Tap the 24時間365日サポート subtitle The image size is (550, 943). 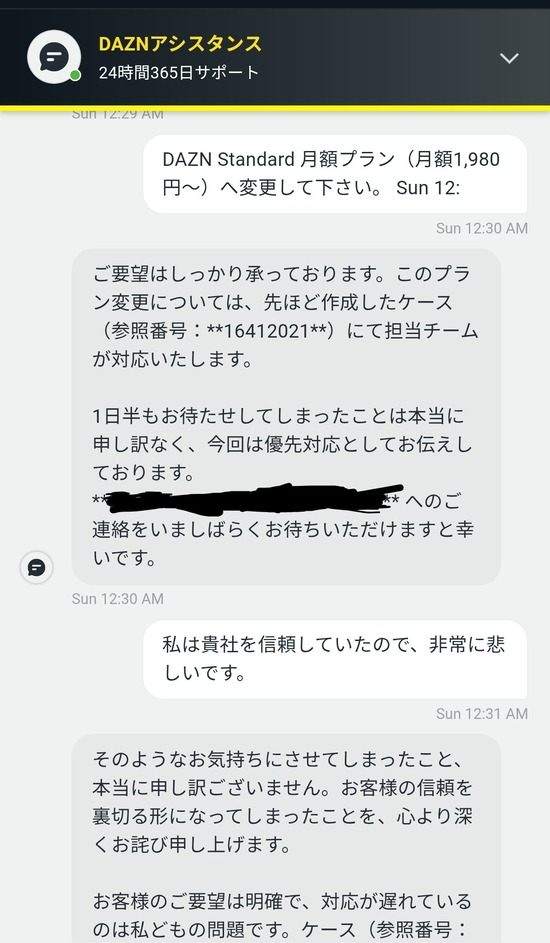[179, 73]
